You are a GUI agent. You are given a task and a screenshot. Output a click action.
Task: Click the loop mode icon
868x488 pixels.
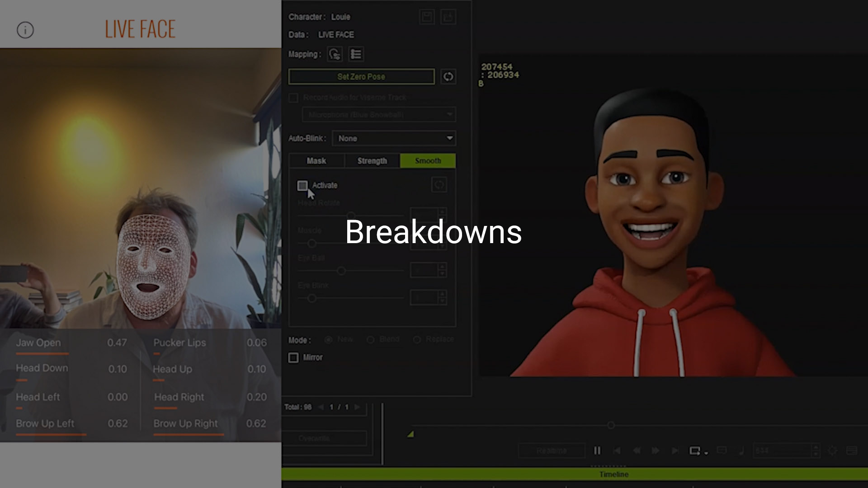(694, 450)
